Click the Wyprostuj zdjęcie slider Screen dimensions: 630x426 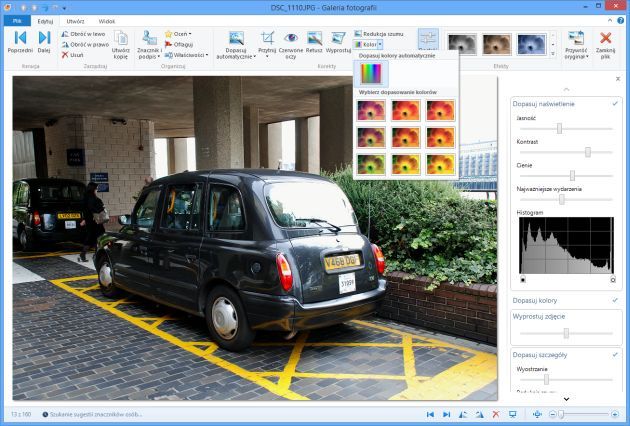(x=566, y=333)
